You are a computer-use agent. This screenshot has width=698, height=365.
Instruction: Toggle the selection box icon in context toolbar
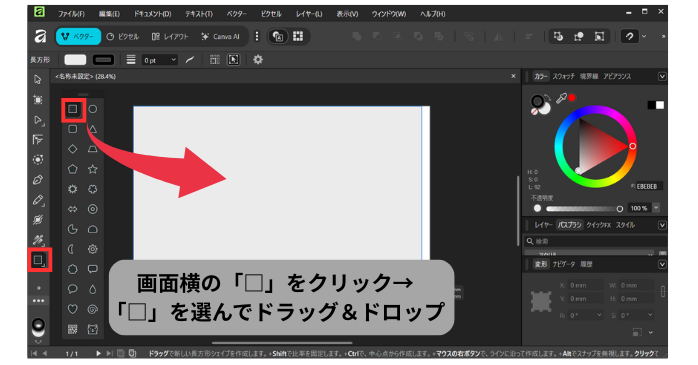click(233, 60)
